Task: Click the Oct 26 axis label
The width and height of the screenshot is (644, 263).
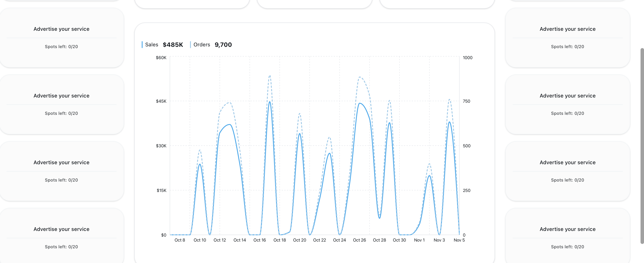Action: pyautogui.click(x=359, y=240)
